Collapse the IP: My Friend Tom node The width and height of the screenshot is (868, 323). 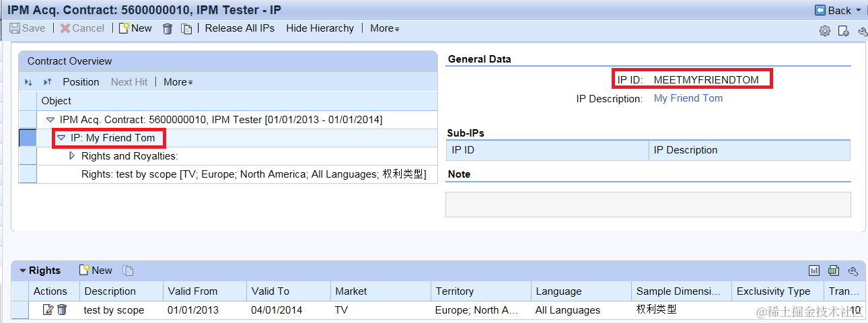(61, 138)
